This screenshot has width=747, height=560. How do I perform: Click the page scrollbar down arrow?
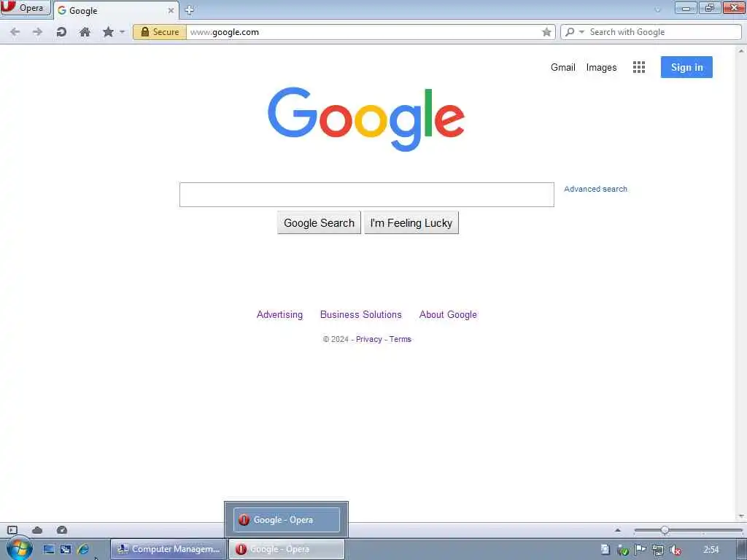[x=741, y=516]
